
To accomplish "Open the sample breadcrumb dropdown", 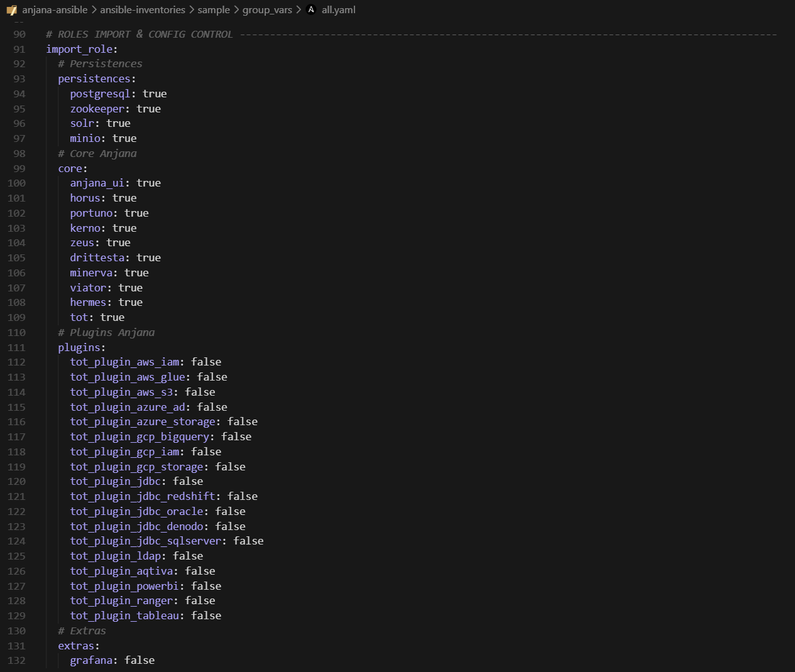I will 213,9.
